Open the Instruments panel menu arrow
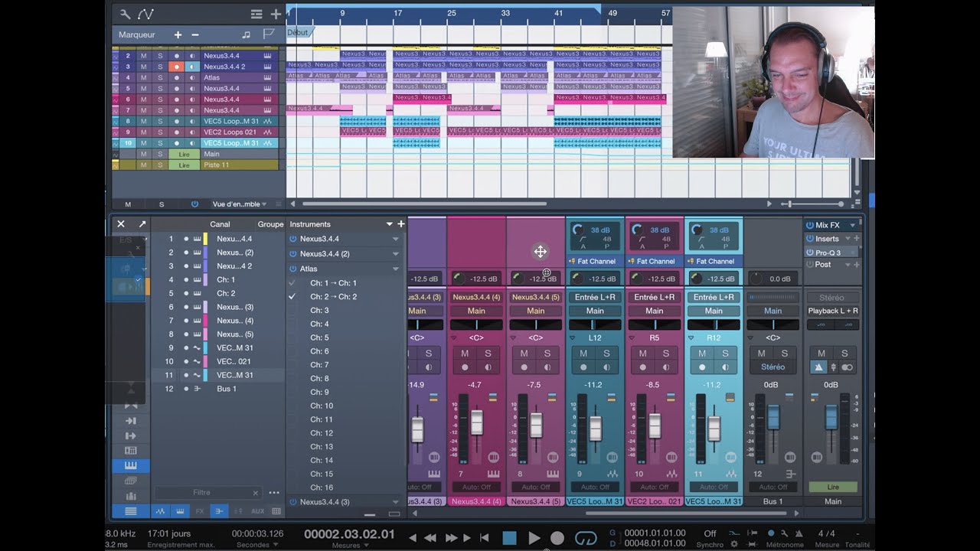Image resolution: width=980 pixels, height=551 pixels. pyautogui.click(x=389, y=224)
